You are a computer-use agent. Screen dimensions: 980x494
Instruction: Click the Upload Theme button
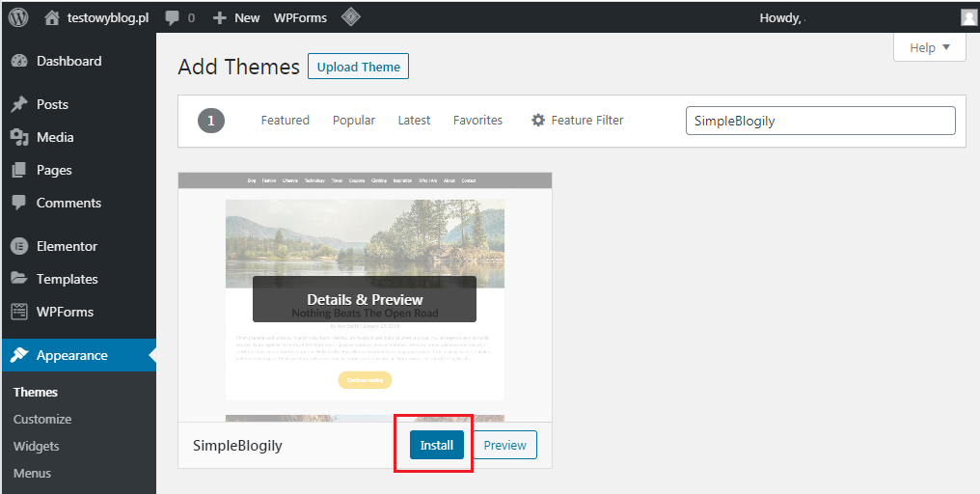(358, 67)
